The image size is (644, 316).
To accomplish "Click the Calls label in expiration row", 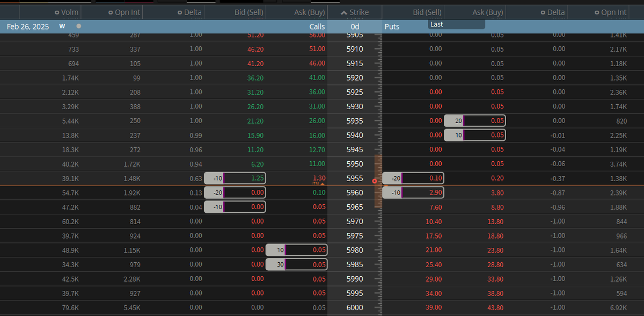I will pos(317,26).
